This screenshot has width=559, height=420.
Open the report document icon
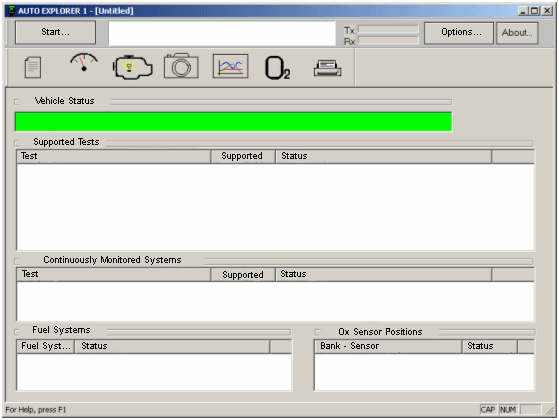[32, 67]
